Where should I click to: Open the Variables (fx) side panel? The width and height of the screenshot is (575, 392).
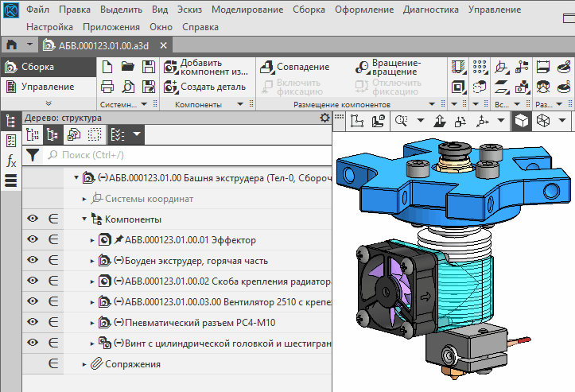pyautogui.click(x=11, y=161)
